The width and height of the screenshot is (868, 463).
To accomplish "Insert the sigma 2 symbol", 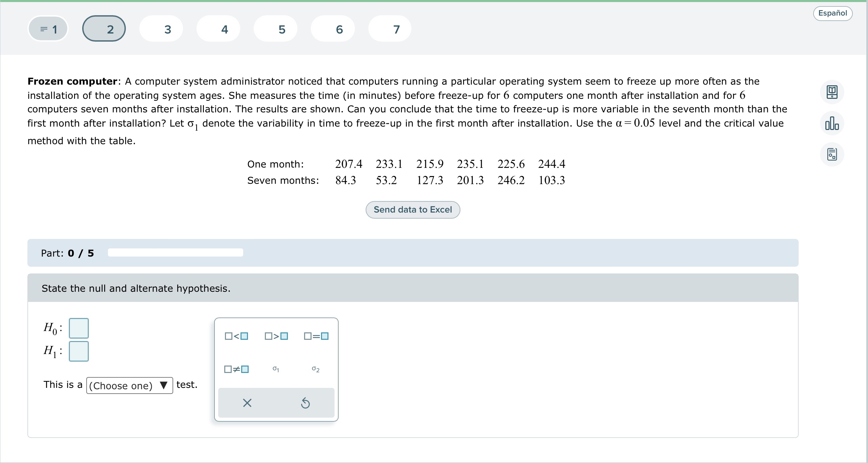I will point(316,369).
